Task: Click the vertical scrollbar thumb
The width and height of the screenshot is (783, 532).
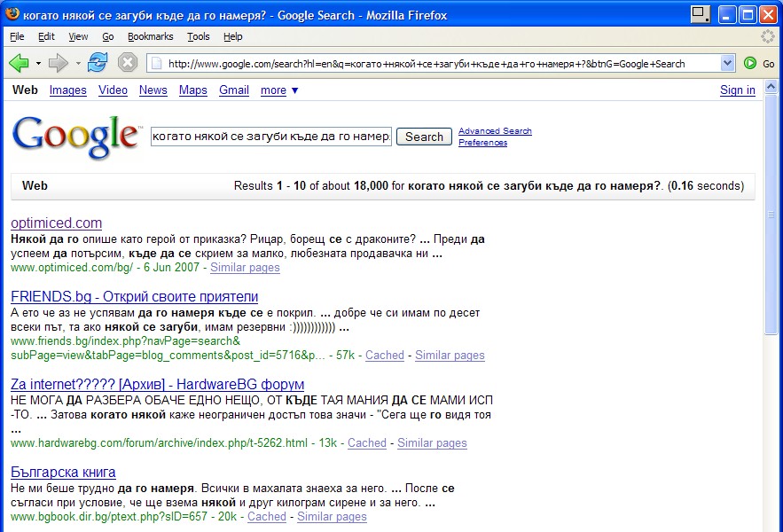Action: (771, 215)
